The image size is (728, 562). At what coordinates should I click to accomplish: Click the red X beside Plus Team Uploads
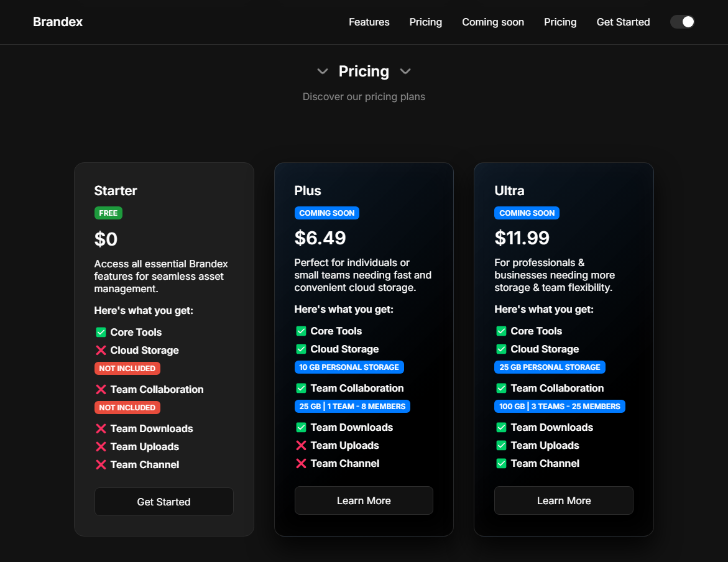301,446
